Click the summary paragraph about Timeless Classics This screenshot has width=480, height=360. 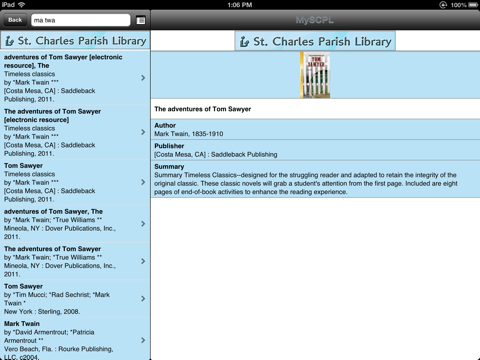[306, 183]
